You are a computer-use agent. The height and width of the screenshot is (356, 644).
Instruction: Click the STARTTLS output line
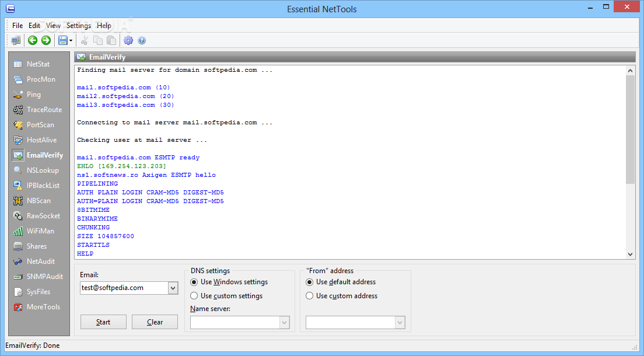click(93, 245)
